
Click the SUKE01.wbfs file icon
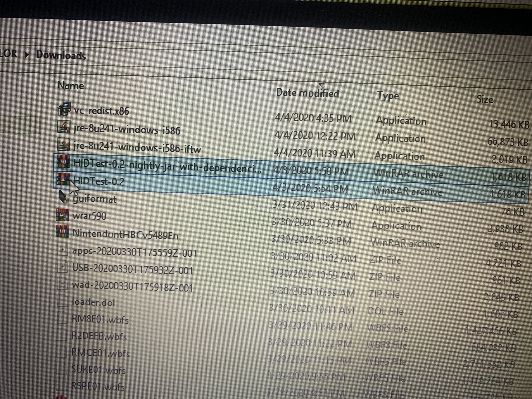62,368
